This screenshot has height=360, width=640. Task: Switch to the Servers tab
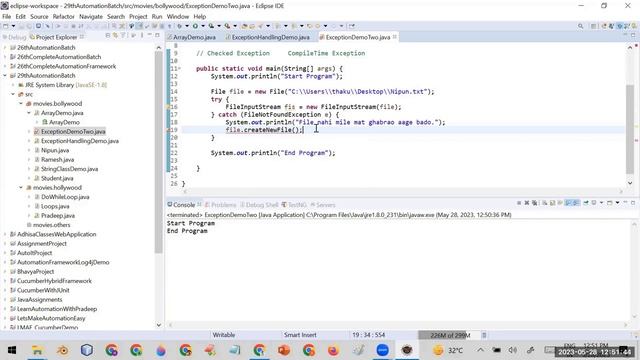[x=323, y=204]
